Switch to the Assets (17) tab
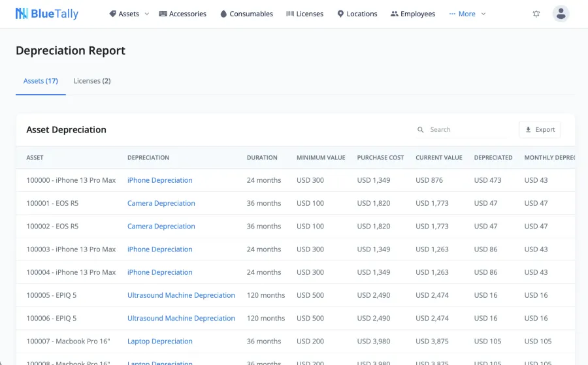This screenshot has width=588, height=365. pyautogui.click(x=41, y=81)
